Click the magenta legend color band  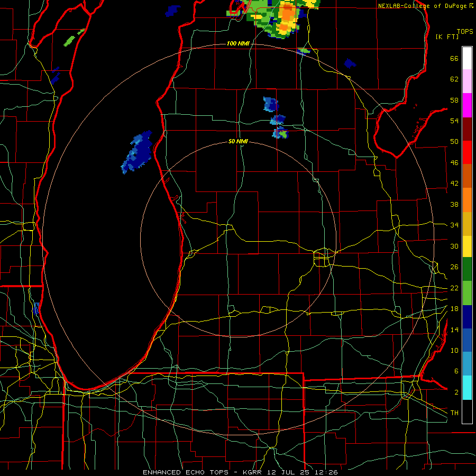(x=467, y=105)
